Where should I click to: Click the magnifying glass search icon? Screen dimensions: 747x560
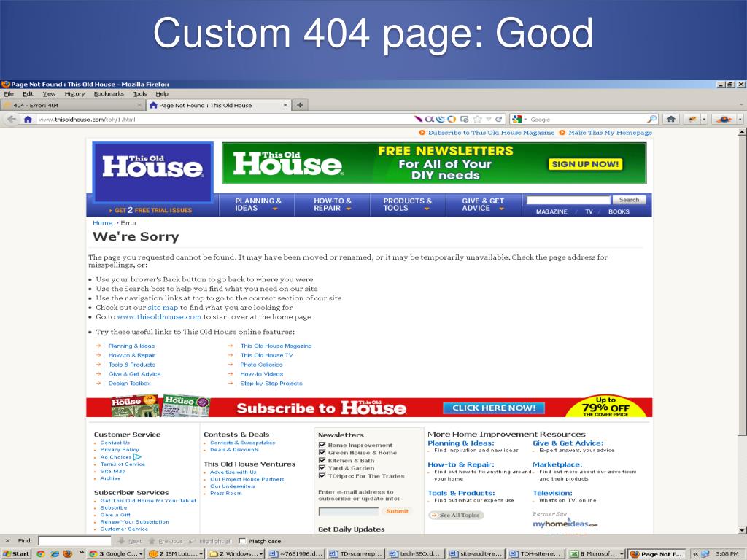pyautogui.click(x=651, y=119)
